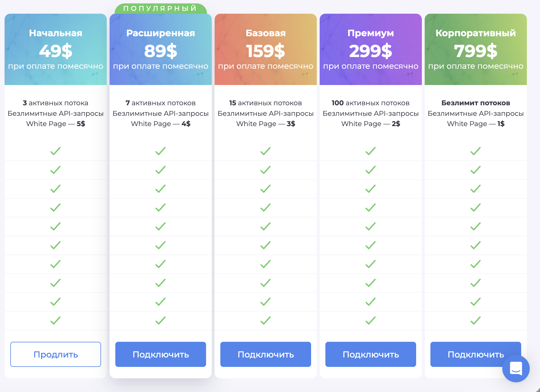Click the first checkmark in the Начальная column
Image resolution: width=540 pixels, height=392 pixels.
[56, 151]
